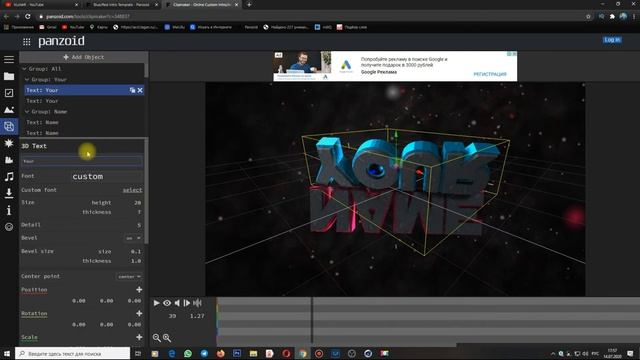Screen dimensions: 640x360
Task: Open WhatsApp from the taskbar
Action: [x=188, y=353]
